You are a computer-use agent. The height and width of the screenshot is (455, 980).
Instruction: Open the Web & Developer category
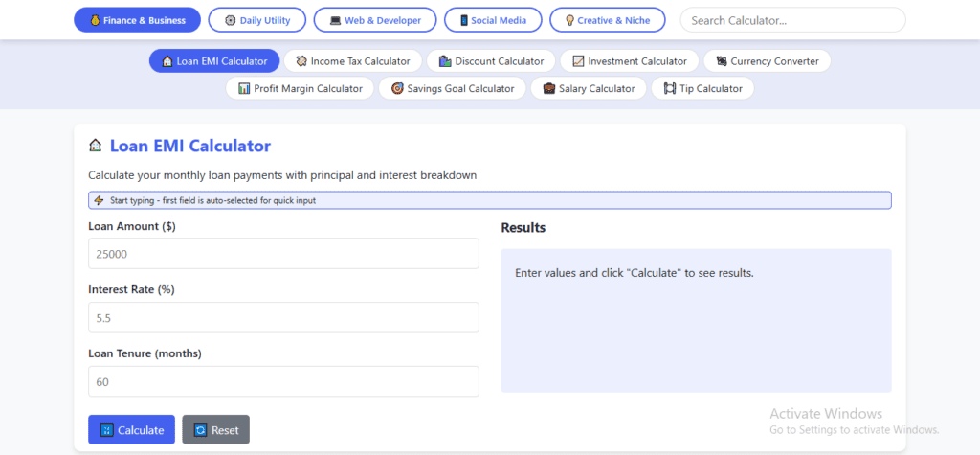tap(375, 20)
